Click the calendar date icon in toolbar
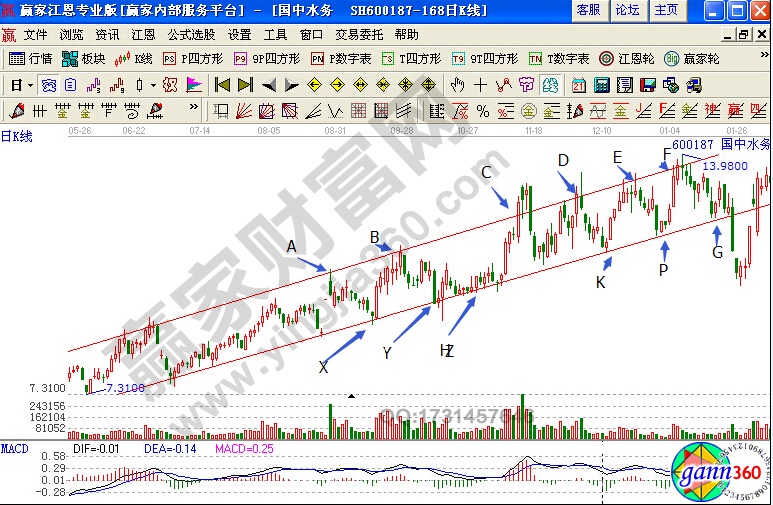This screenshot has width=773, height=505. 579,85
